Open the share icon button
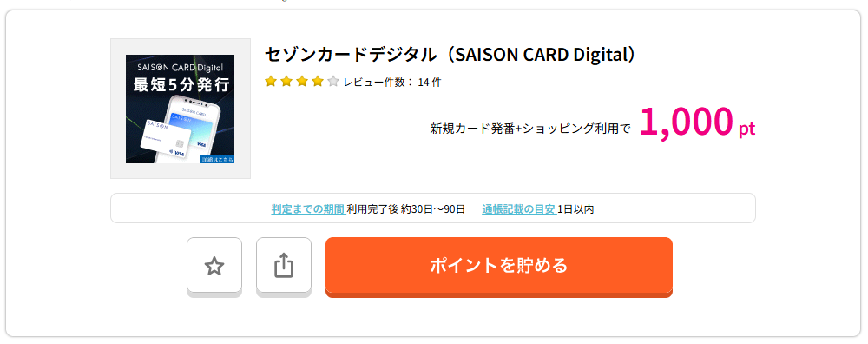This screenshot has height=344, width=868. [284, 267]
